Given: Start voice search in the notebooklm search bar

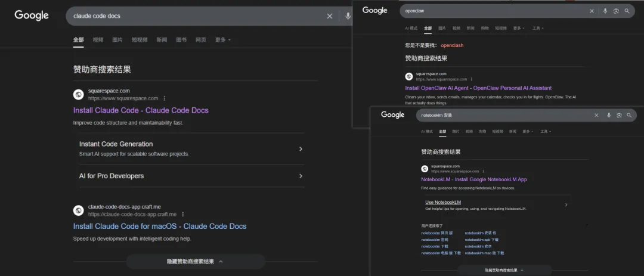Looking at the screenshot, I should click(x=609, y=115).
